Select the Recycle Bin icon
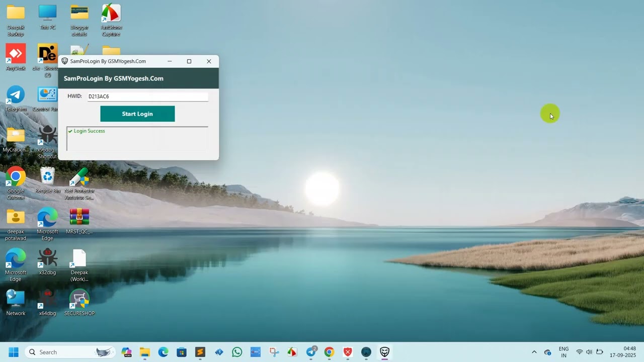The image size is (644, 362). click(x=48, y=180)
